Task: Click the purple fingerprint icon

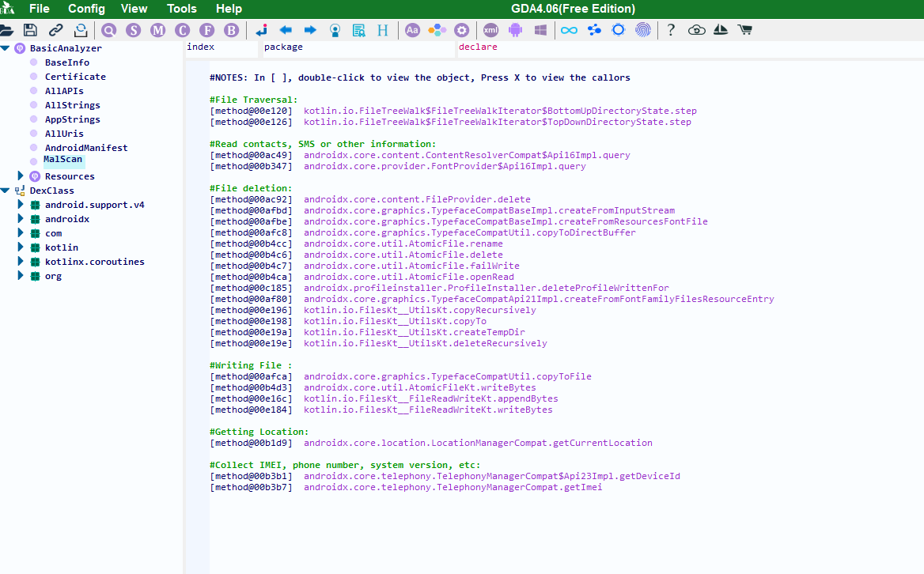Action: (x=643, y=30)
